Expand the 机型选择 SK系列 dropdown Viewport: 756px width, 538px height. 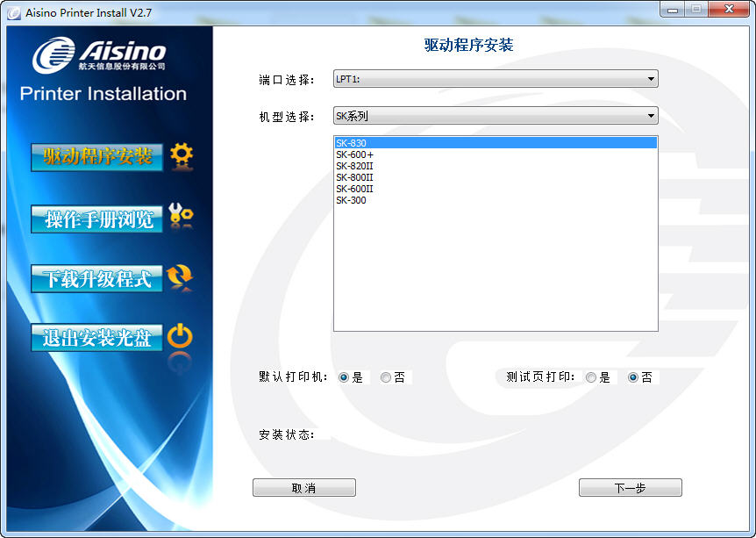(x=496, y=116)
